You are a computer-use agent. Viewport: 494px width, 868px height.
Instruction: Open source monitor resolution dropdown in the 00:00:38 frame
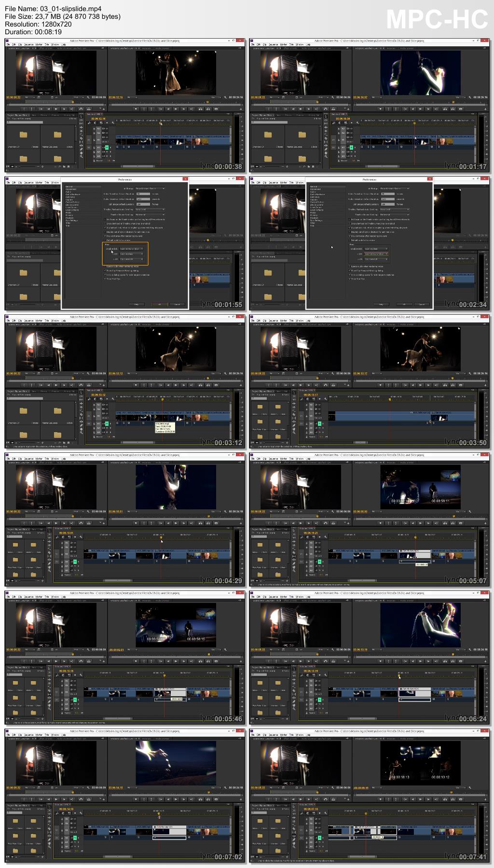[80, 97]
